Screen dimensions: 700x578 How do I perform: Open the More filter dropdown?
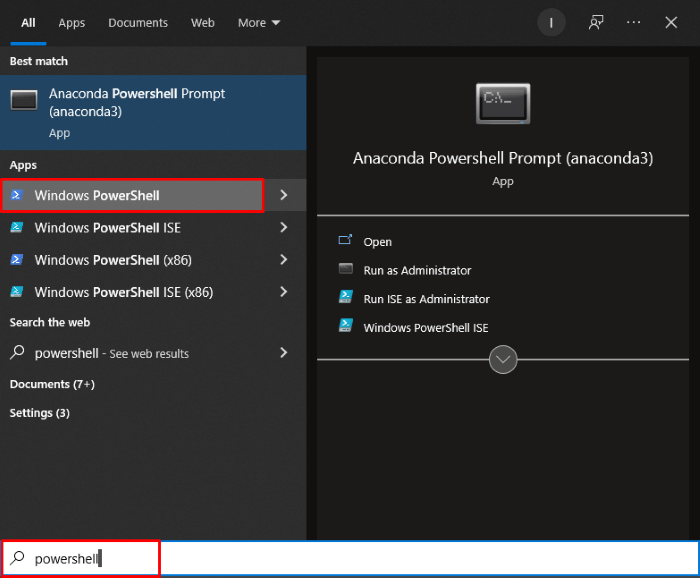[x=259, y=23]
